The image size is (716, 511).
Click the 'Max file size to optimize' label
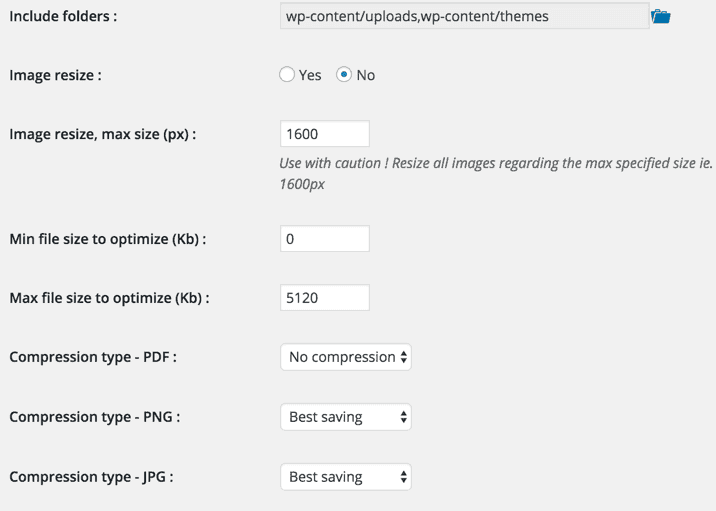coord(110,298)
